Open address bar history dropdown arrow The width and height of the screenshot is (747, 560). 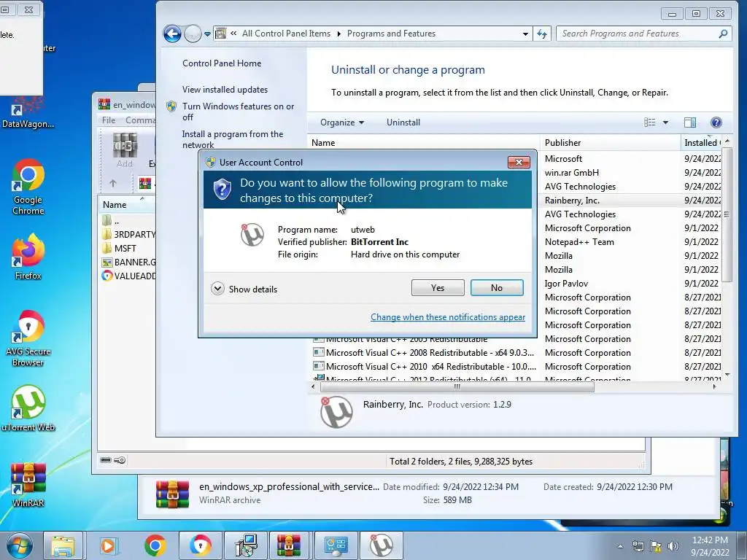(x=525, y=34)
